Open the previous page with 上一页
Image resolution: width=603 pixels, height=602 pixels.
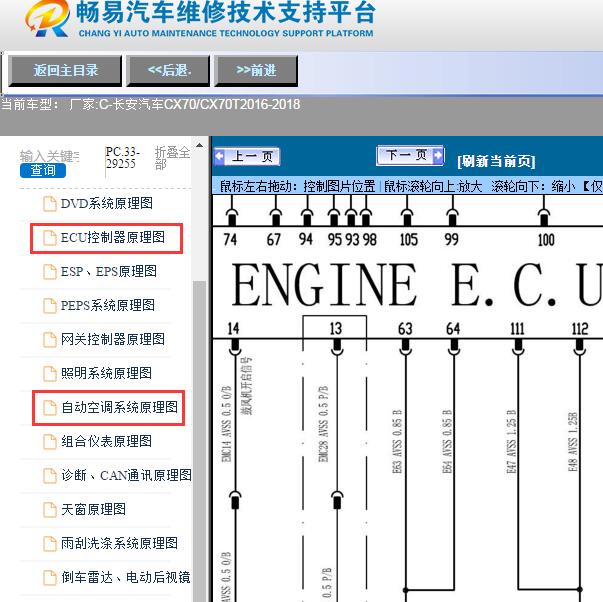pyautogui.click(x=247, y=157)
